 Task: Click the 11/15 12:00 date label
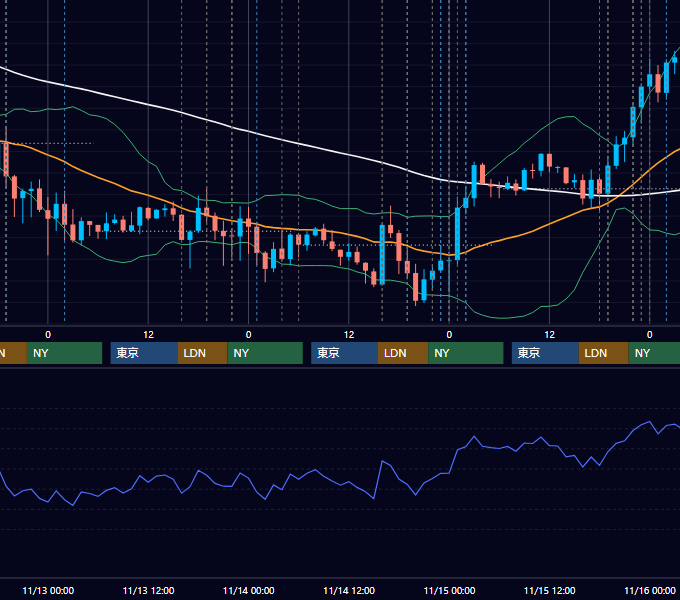pyautogui.click(x=549, y=590)
